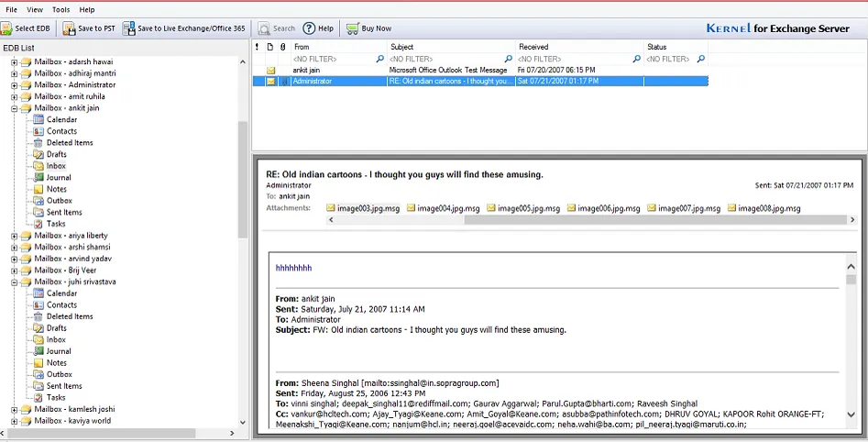The width and height of the screenshot is (868, 442).
Task: Click Save to PST toolbar button
Action: click(x=89, y=28)
